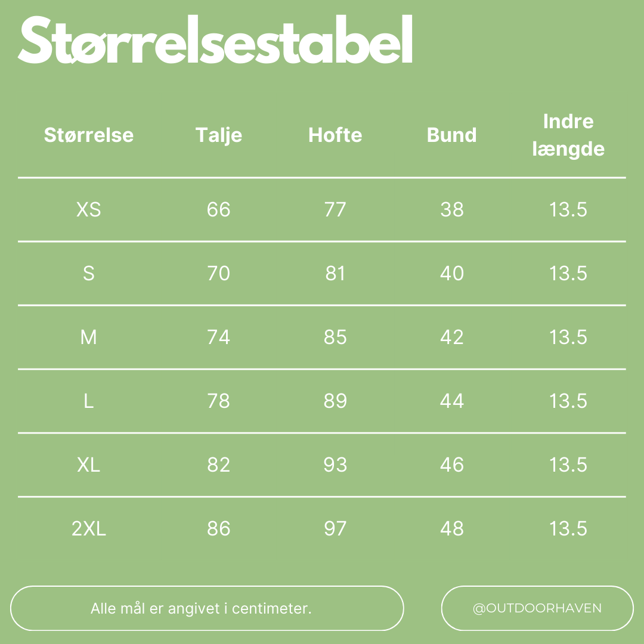Click the M size row label
This screenshot has width=644, height=644.
(x=89, y=338)
